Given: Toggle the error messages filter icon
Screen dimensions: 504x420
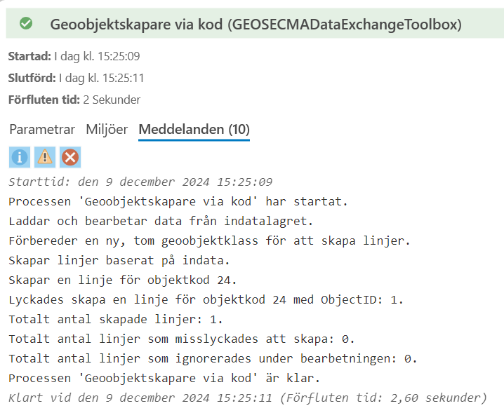Looking at the screenshot, I should click(69, 157).
